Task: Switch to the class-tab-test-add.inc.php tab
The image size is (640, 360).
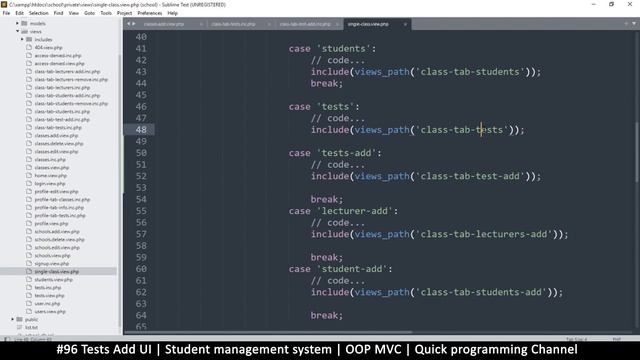Action: pos(305,24)
